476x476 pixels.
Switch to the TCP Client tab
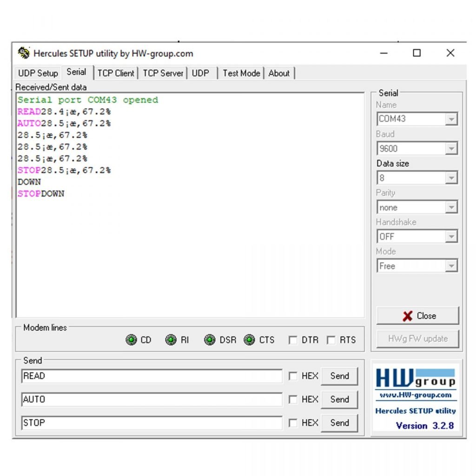[x=116, y=73]
